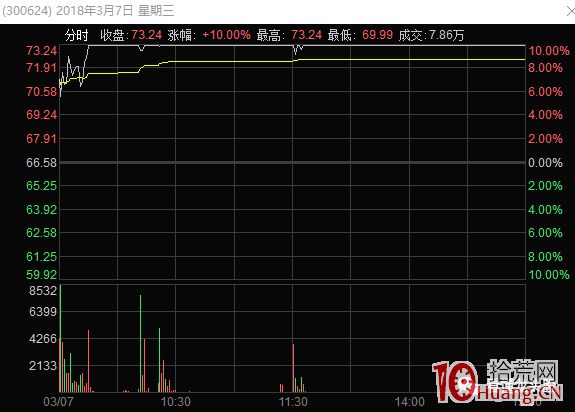Click the 71.91 price axis label
The height and width of the screenshot is (412, 575).
pyautogui.click(x=41, y=68)
